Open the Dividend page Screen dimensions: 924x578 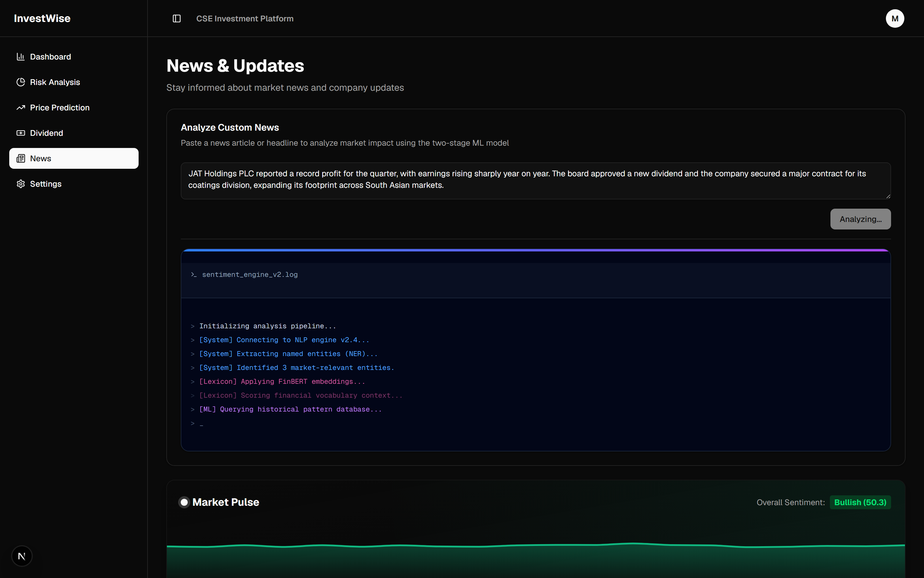(x=74, y=133)
